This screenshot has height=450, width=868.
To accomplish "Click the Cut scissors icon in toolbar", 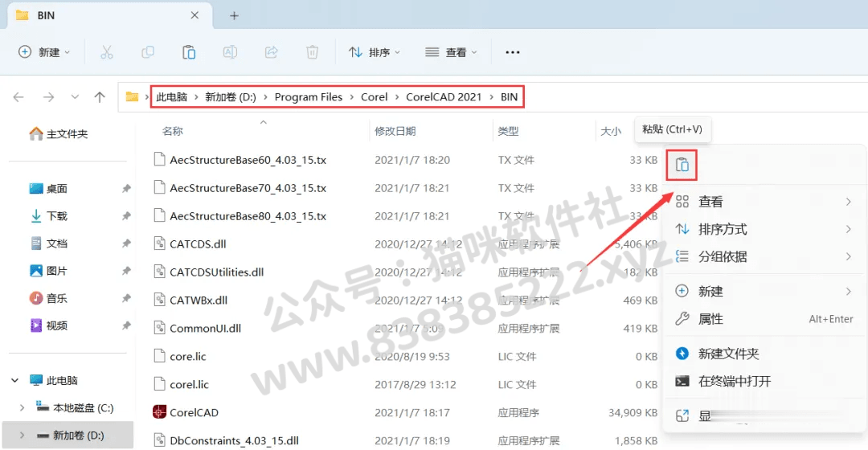I will click(x=107, y=52).
